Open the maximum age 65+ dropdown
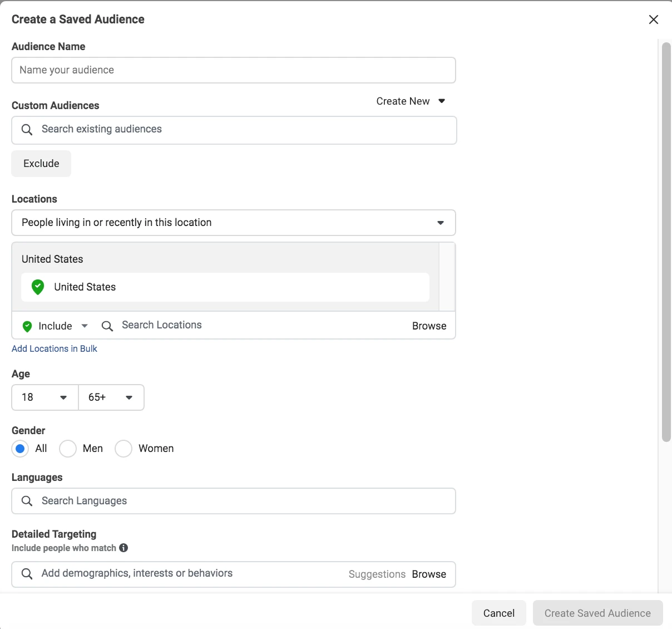Viewport: 672px width, 629px height. click(111, 397)
